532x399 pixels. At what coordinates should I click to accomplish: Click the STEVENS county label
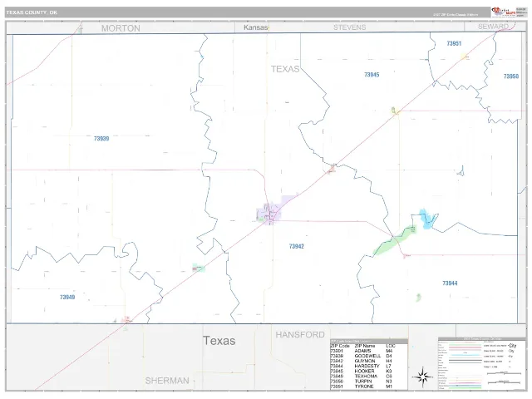coord(349,27)
